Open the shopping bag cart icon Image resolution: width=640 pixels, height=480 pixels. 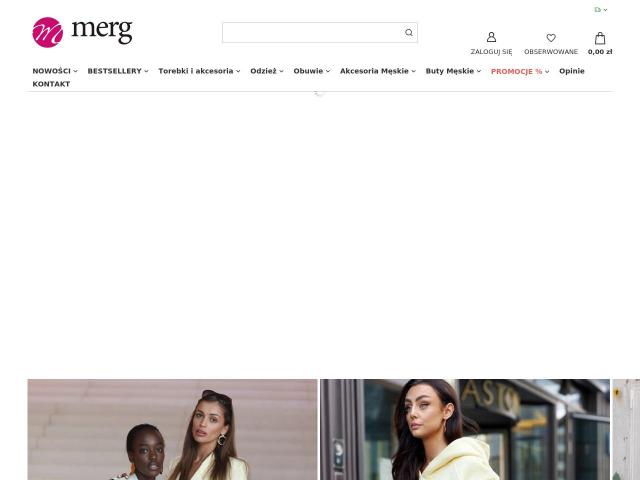click(600, 38)
